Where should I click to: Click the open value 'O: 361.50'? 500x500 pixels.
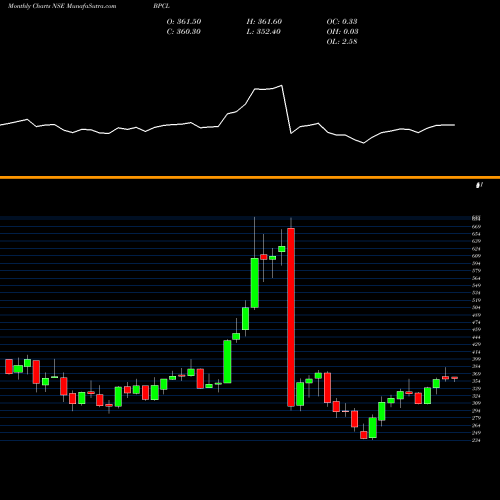184,21
